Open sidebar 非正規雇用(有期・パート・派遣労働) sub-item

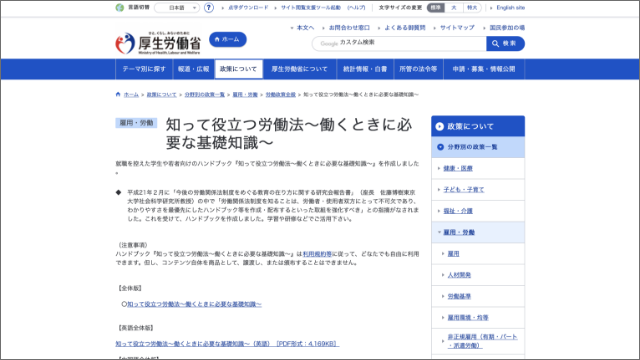(482, 341)
